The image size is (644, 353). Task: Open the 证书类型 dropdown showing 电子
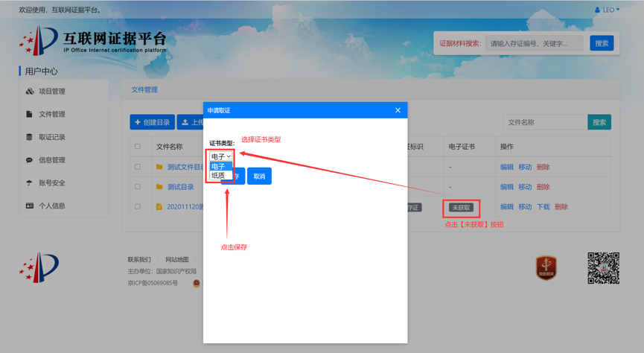(x=220, y=156)
